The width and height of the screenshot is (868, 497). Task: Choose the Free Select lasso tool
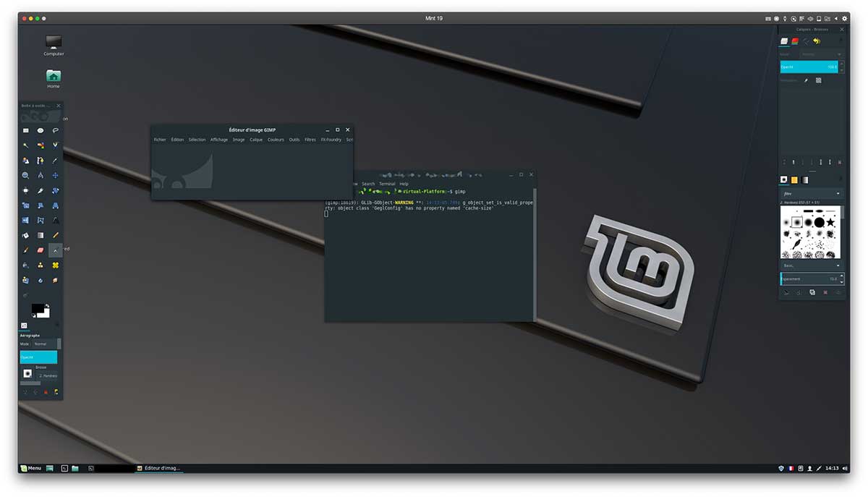(56, 130)
